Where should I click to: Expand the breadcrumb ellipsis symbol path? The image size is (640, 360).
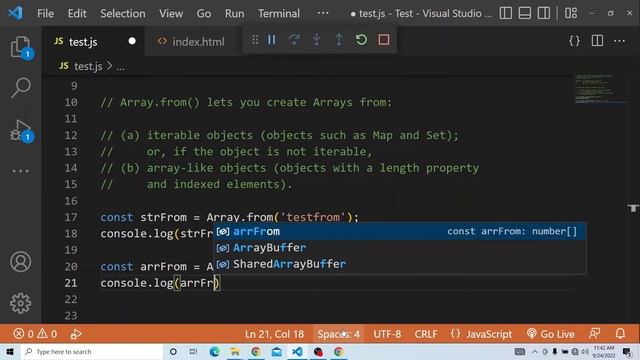[x=120, y=67]
